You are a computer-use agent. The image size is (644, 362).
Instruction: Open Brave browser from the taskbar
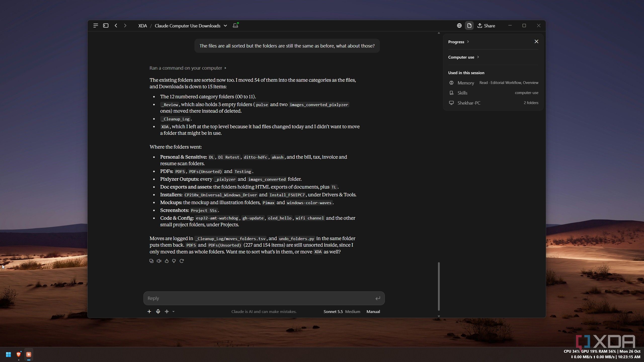19,354
